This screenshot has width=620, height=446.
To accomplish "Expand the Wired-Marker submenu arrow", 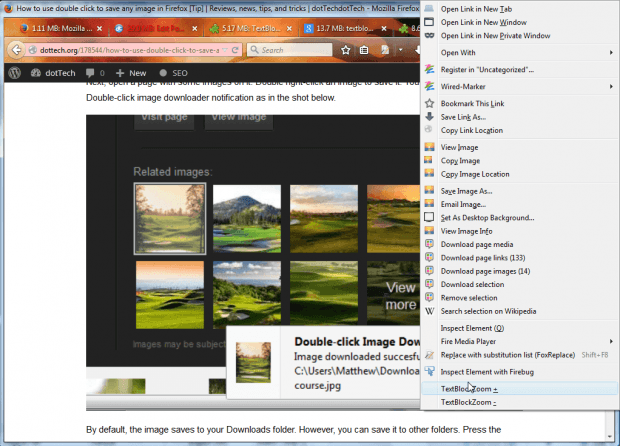I will pos(611,86).
